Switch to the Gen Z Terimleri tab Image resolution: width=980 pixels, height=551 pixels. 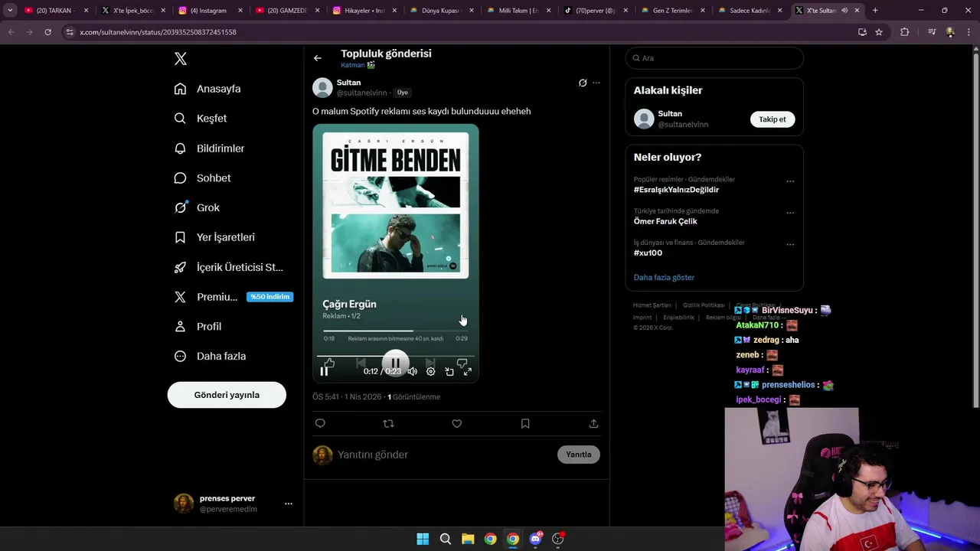(672, 11)
